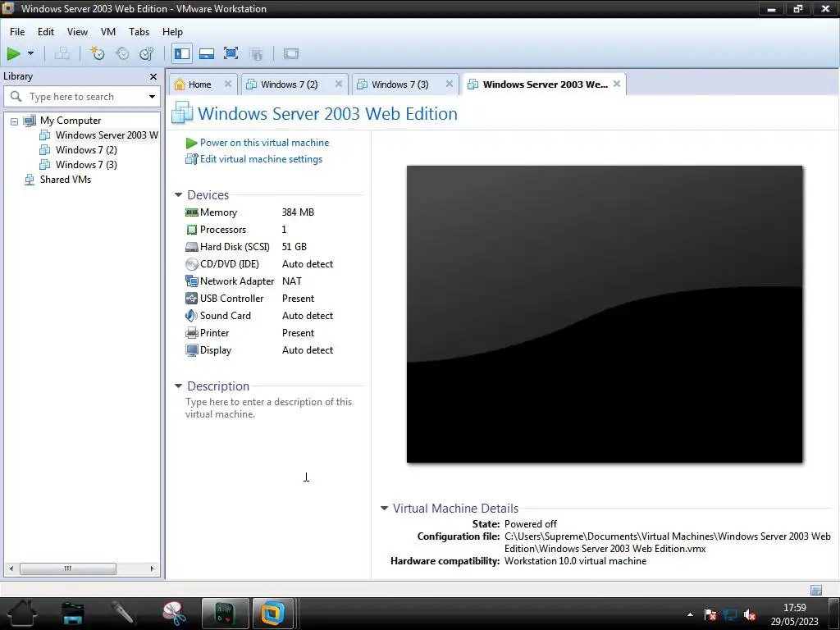Click the VMware Workstation taskbar icon
This screenshot has height=630, width=840.
point(272,614)
